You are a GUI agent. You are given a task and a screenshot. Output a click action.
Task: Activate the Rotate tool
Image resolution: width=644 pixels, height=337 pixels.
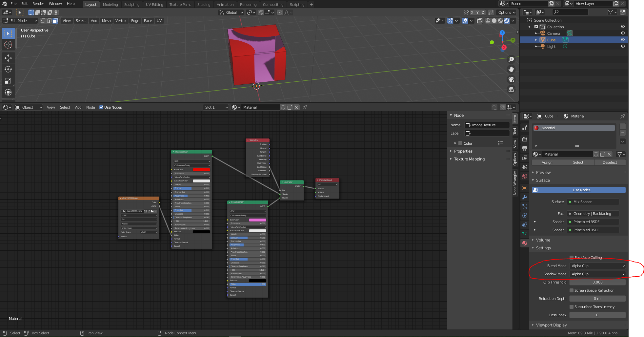[x=8, y=69]
